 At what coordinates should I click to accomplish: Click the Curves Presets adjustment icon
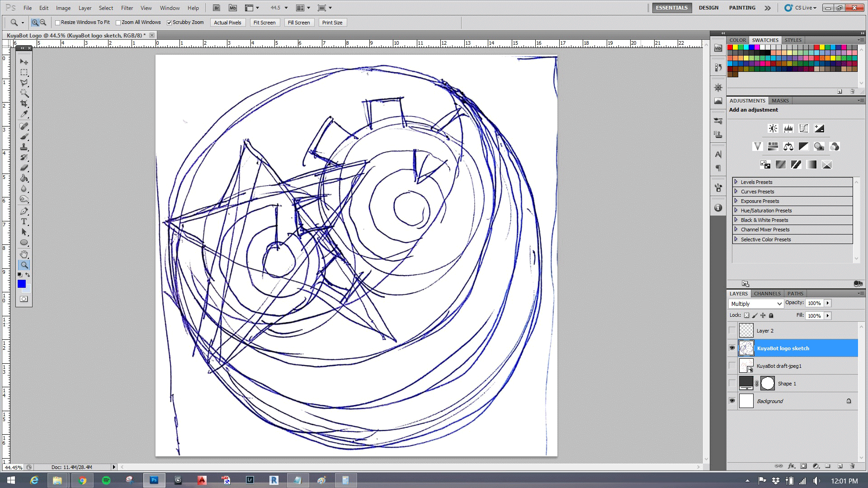(x=804, y=128)
